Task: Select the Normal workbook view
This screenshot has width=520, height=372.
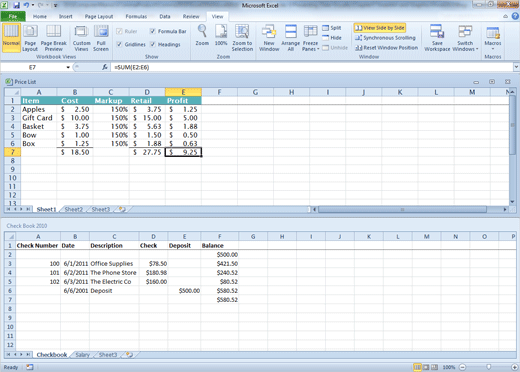Action: click(x=11, y=37)
